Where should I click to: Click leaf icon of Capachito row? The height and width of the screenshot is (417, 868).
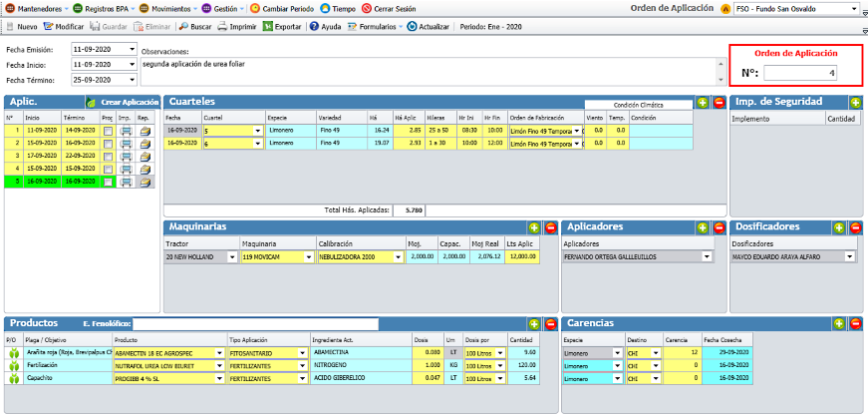coord(13,378)
